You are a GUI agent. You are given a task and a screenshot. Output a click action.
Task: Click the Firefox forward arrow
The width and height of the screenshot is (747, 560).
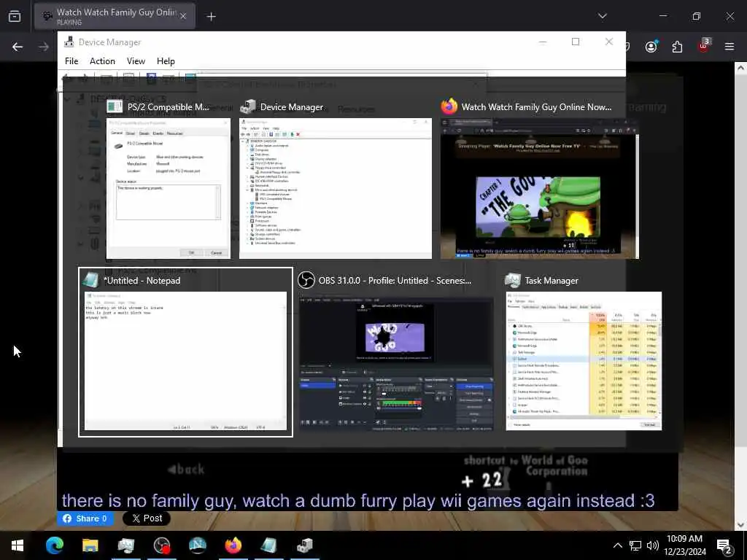pos(43,47)
